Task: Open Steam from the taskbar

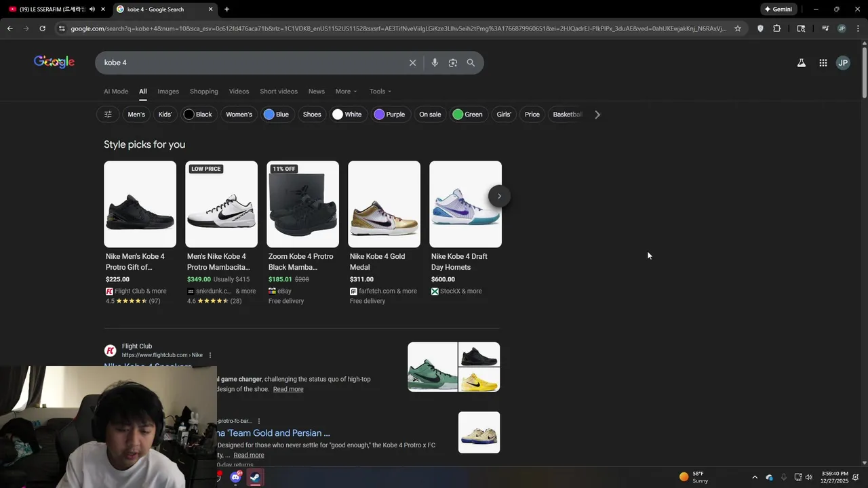Action: [254, 477]
